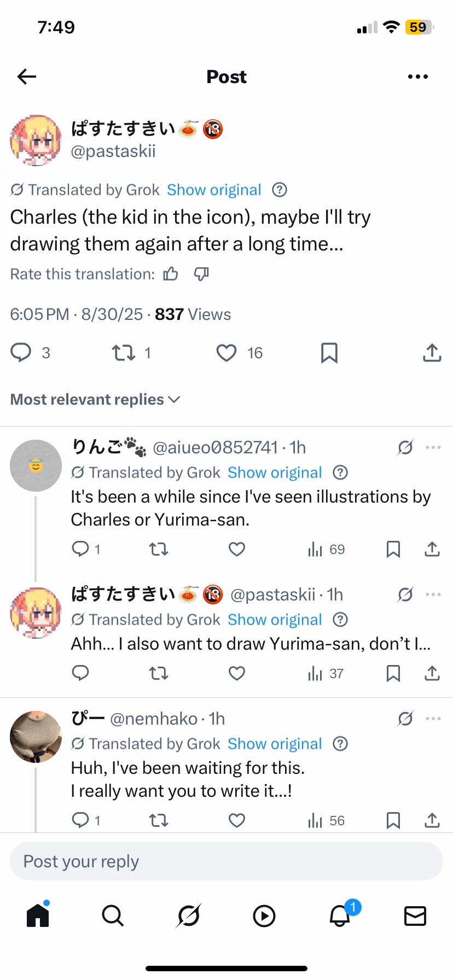Open the Grok tab in bottom bar
The height and width of the screenshot is (980, 453).
189,915
